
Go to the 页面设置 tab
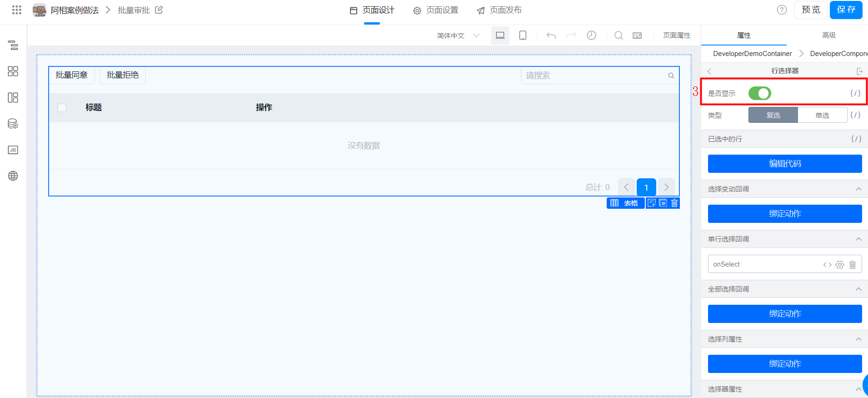pos(436,10)
